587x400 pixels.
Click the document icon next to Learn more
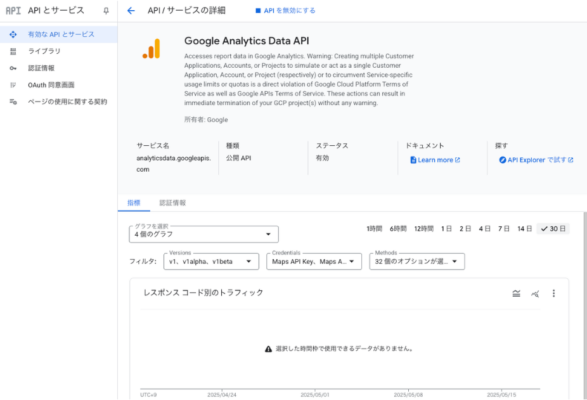coord(413,160)
